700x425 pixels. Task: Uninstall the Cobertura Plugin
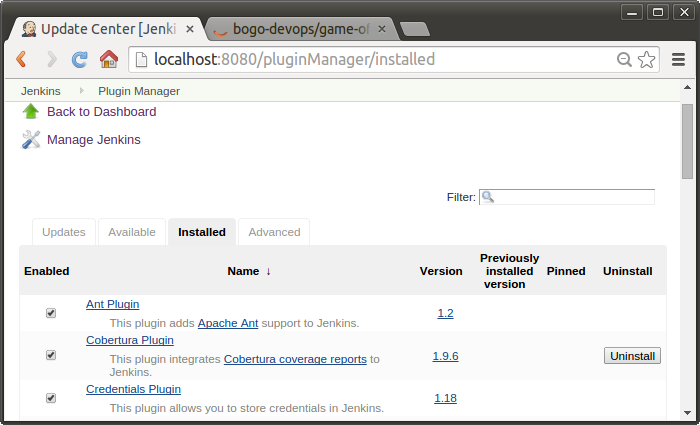[632, 356]
